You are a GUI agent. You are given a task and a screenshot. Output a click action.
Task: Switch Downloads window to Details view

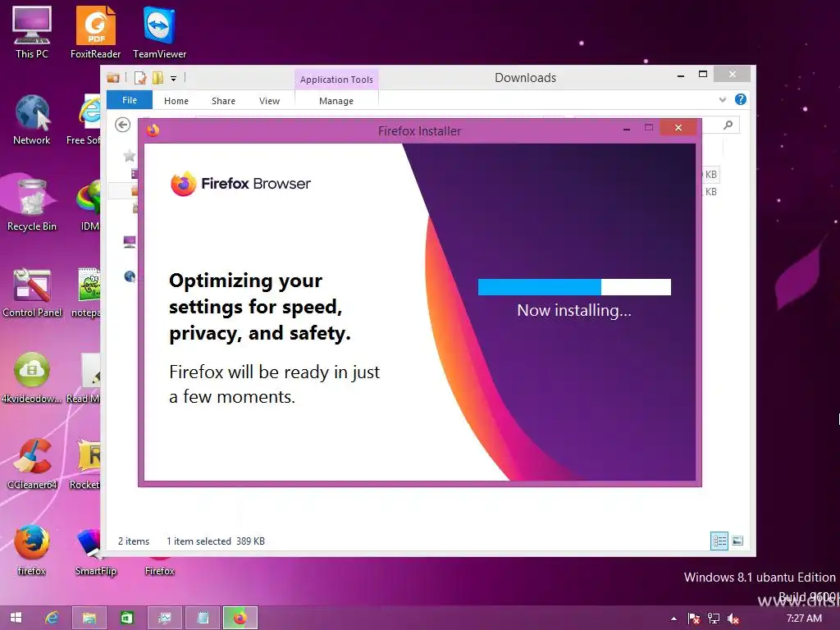coord(719,541)
